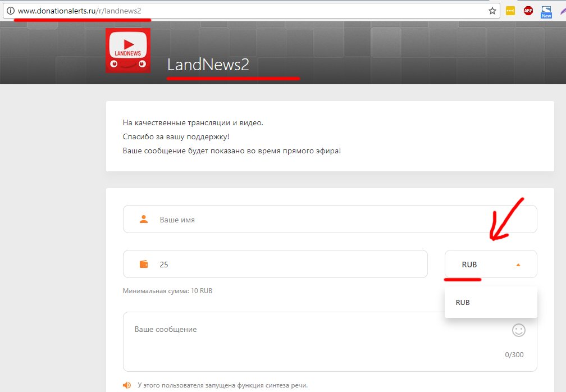Click the orange wallet icon in amount field
This screenshot has height=392, width=566.
[x=144, y=264]
